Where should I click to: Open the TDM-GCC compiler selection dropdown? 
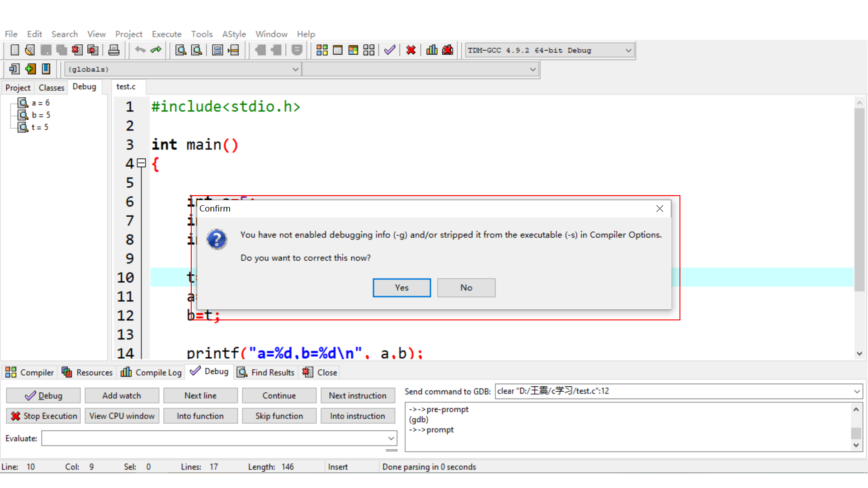[628, 51]
